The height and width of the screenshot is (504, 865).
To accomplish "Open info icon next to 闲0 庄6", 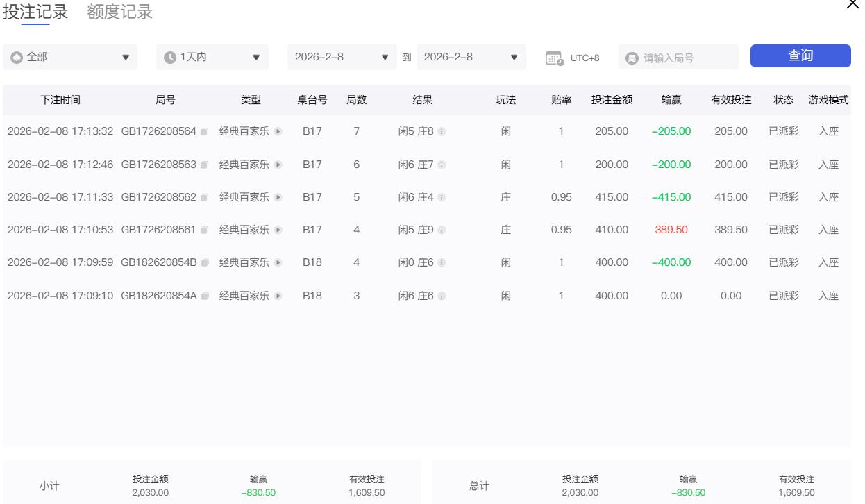I will click(x=442, y=263).
